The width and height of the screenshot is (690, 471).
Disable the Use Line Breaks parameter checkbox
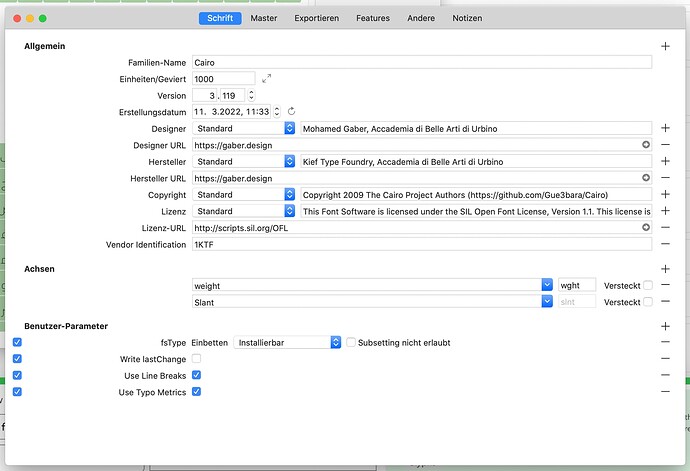pos(17,375)
